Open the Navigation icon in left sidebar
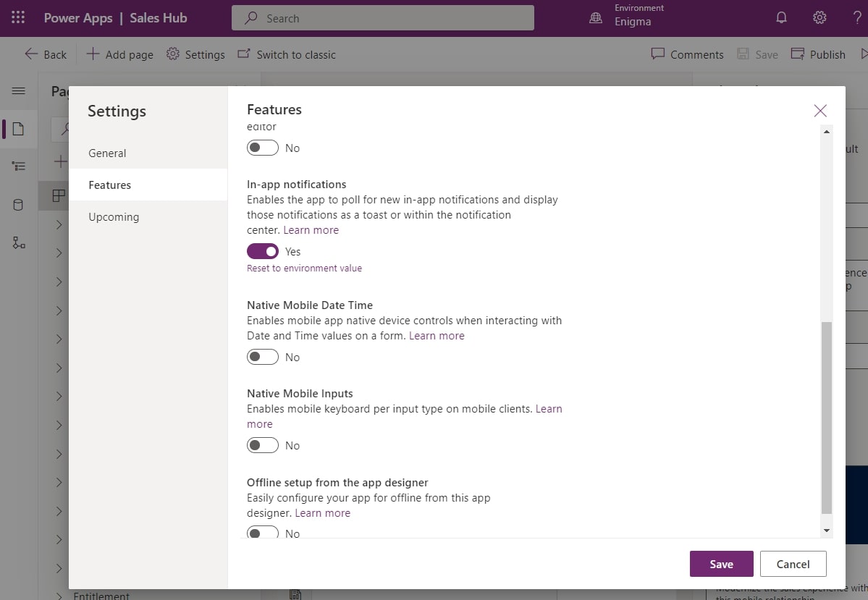This screenshot has height=600, width=868. 19,165
